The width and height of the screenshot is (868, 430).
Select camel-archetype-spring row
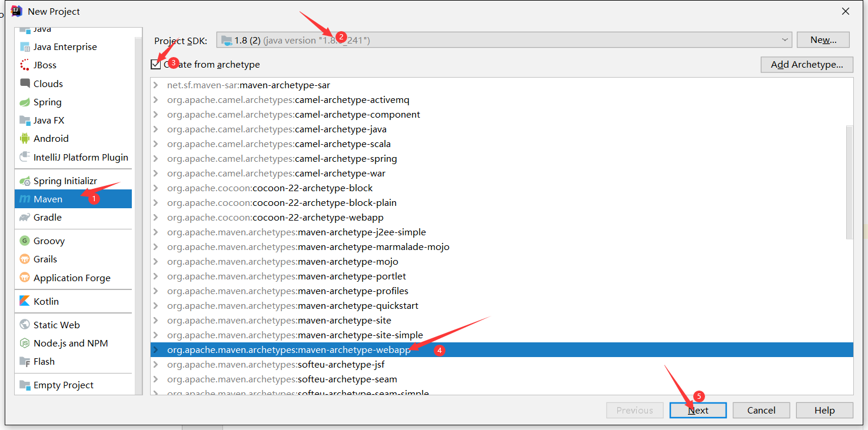(x=502, y=159)
